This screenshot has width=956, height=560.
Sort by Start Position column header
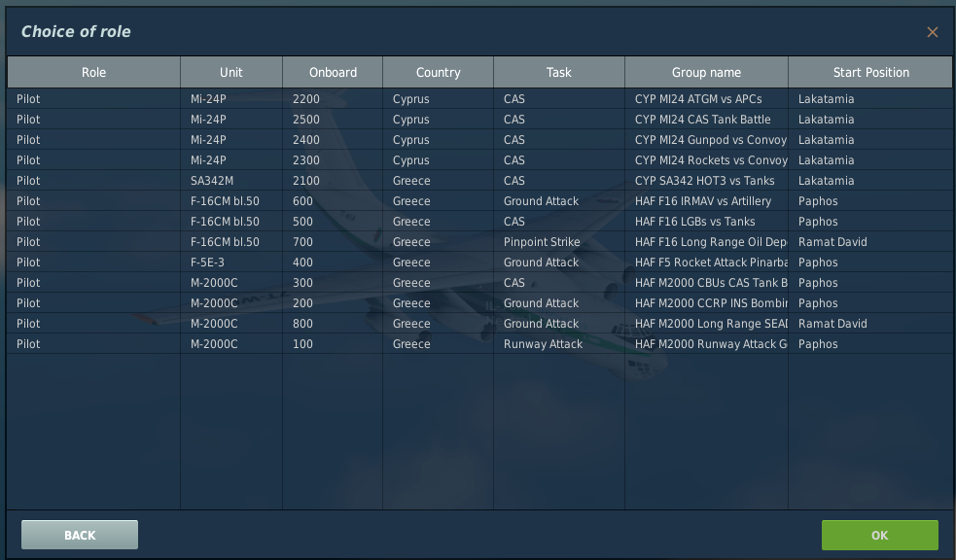click(870, 72)
